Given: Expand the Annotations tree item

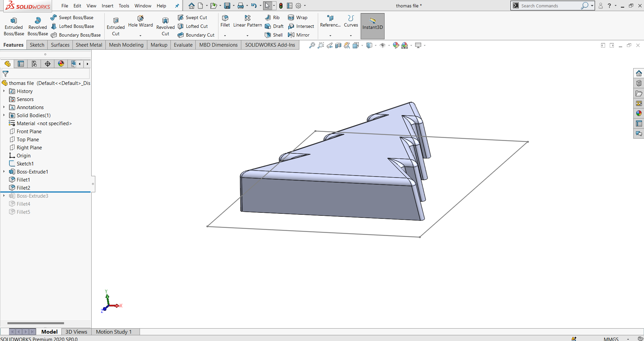Looking at the screenshot, I should 4,107.
